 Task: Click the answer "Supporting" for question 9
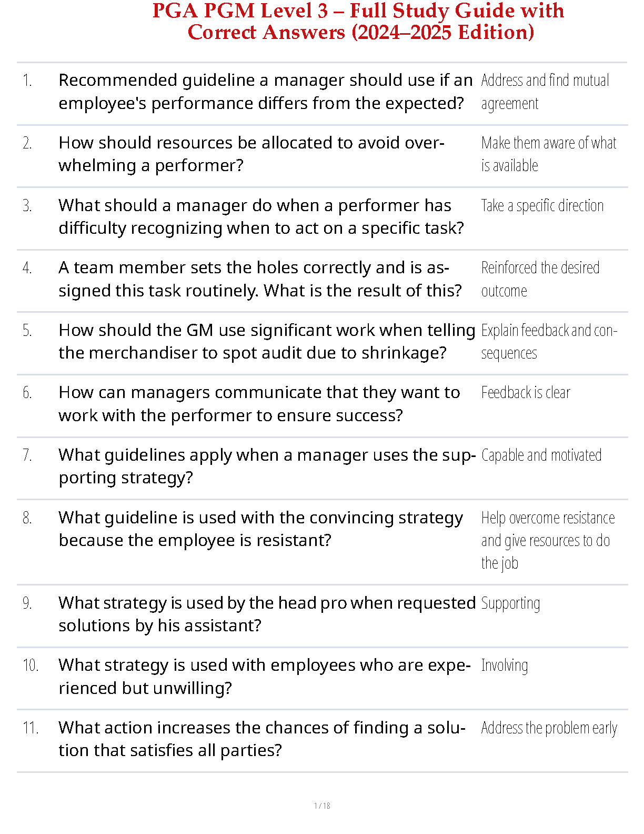[510, 603]
